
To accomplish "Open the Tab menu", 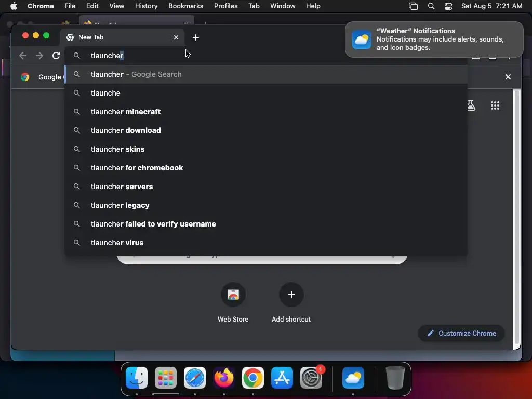I will coord(254,6).
